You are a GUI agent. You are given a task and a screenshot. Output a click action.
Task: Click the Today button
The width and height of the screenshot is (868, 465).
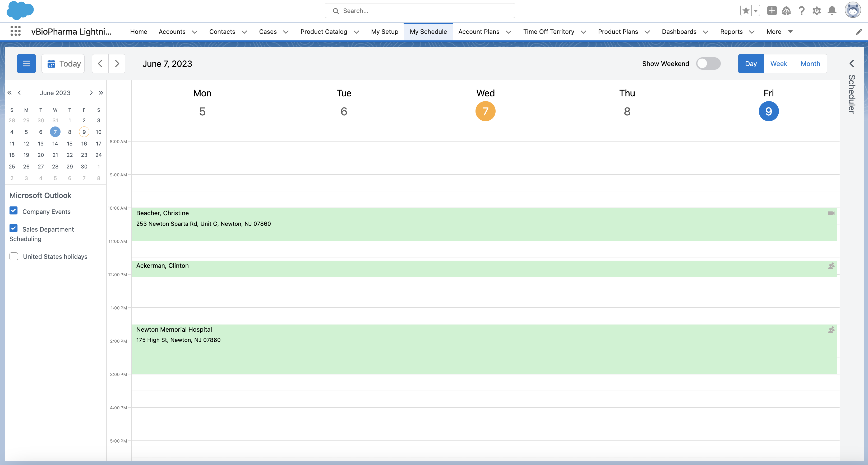pyautogui.click(x=63, y=64)
